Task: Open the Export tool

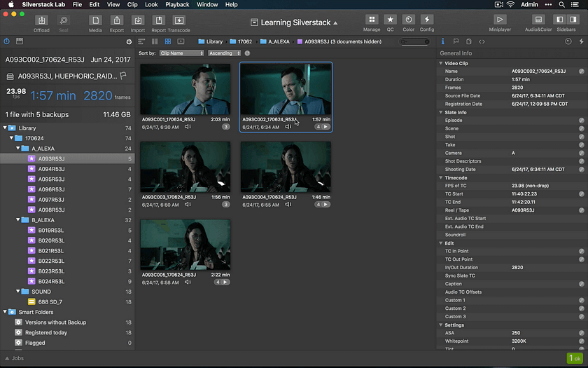Action: click(x=117, y=20)
